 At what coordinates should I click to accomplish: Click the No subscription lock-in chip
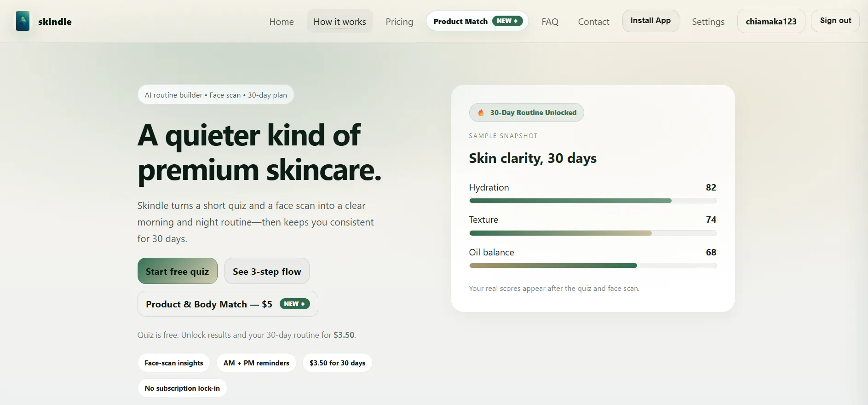(182, 388)
